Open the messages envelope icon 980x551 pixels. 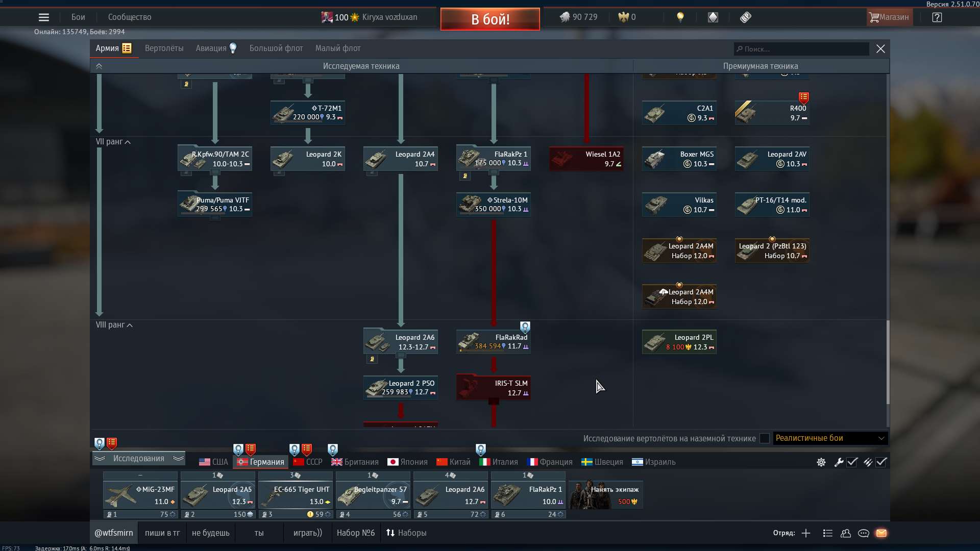(883, 533)
